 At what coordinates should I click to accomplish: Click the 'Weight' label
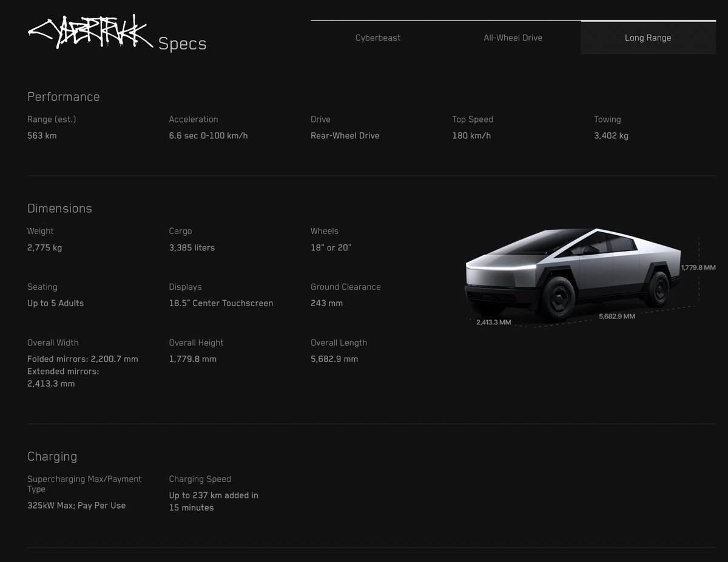(x=41, y=231)
